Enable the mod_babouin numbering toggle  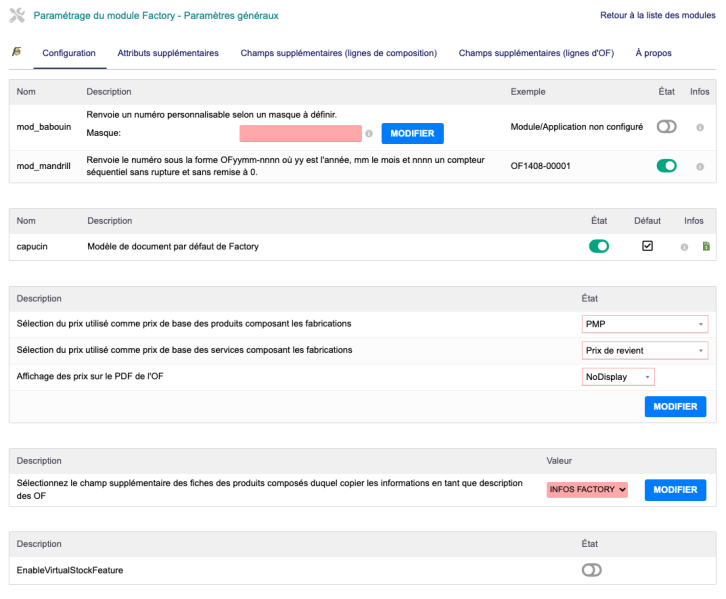coord(666,127)
